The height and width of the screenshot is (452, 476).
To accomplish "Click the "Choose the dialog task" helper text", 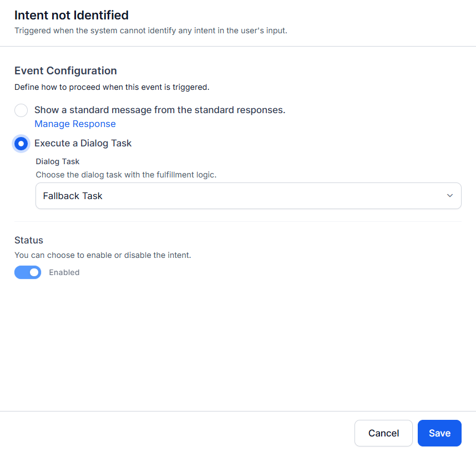I will pyautogui.click(x=126, y=175).
